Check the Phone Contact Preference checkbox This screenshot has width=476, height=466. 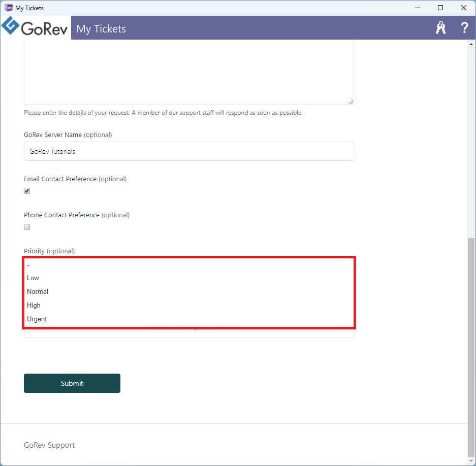click(x=27, y=227)
